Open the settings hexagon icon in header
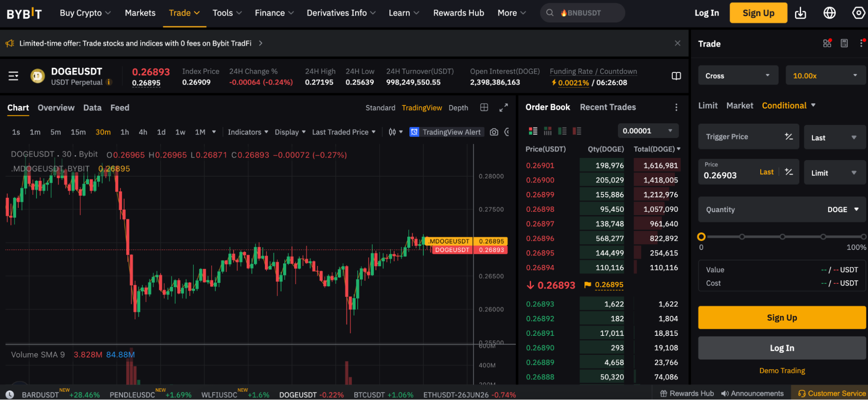This screenshot has height=400, width=868. coord(858,13)
